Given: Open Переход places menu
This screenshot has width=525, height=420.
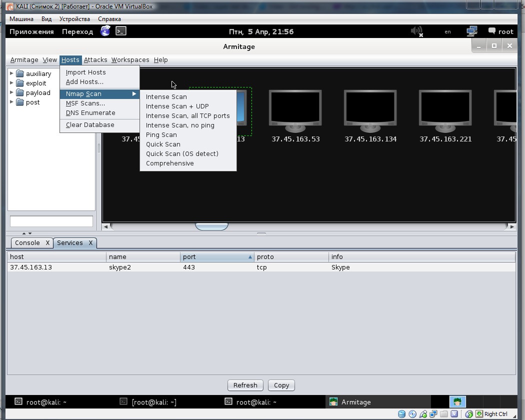Looking at the screenshot, I should 77,31.
